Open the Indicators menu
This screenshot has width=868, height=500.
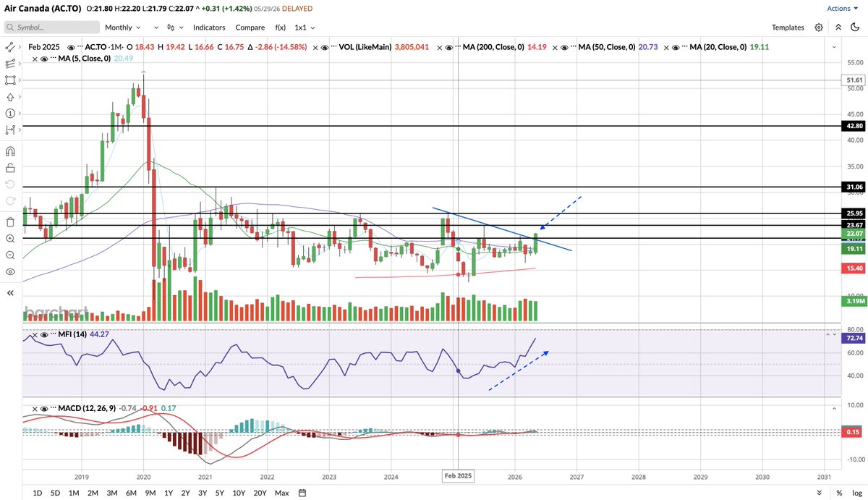pyautogui.click(x=209, y=27)
